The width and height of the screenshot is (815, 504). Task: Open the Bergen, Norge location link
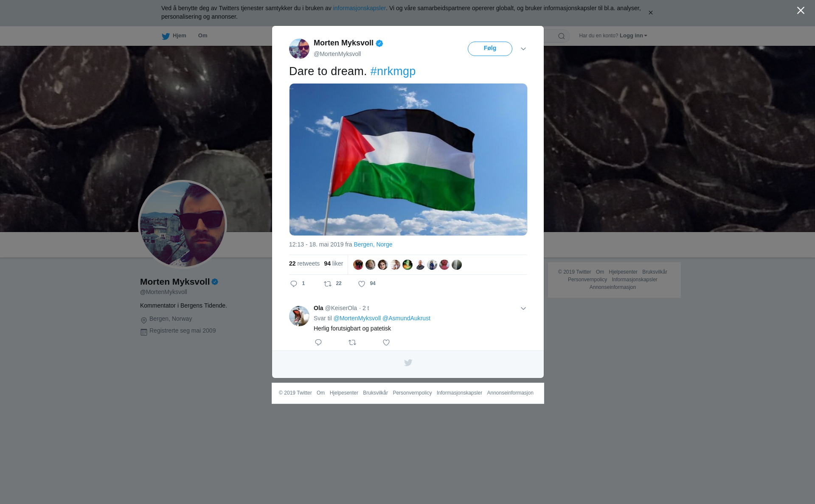coord(373,244)
